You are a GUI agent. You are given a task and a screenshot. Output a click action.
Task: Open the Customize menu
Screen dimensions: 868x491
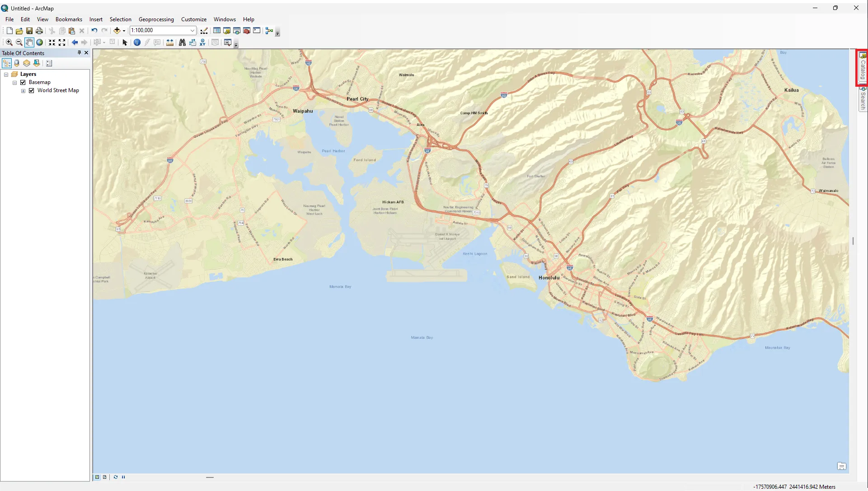194,19
